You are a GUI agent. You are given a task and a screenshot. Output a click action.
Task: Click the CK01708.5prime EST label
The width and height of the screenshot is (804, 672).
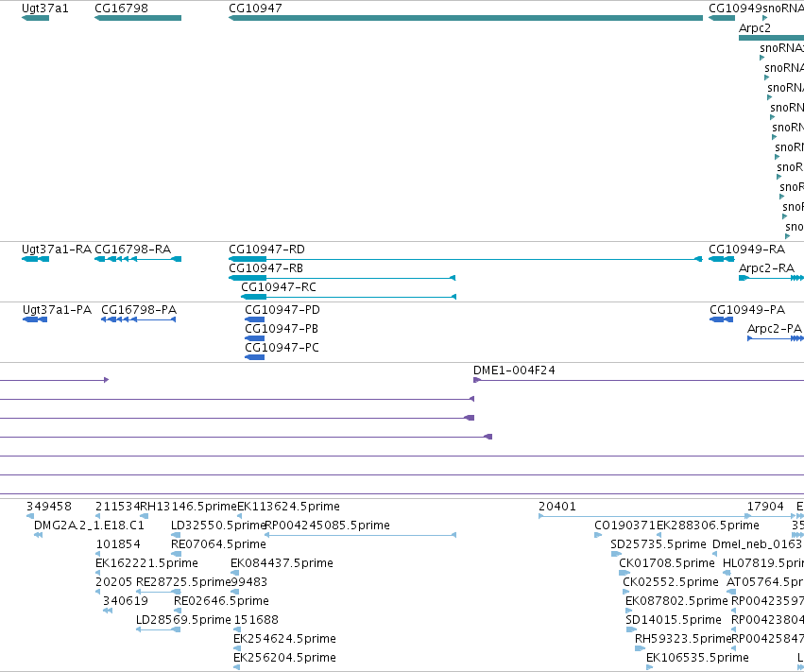click(x=667, y=563)
